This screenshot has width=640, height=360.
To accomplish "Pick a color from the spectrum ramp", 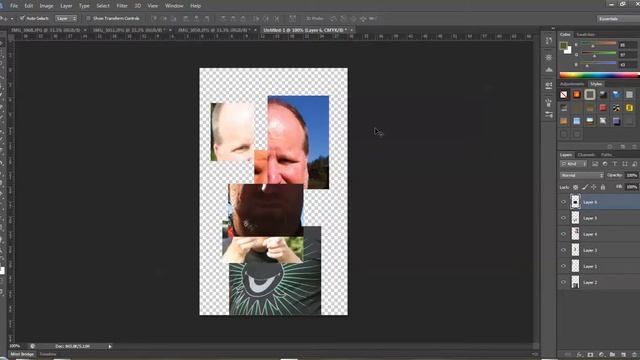I will 599,75.
